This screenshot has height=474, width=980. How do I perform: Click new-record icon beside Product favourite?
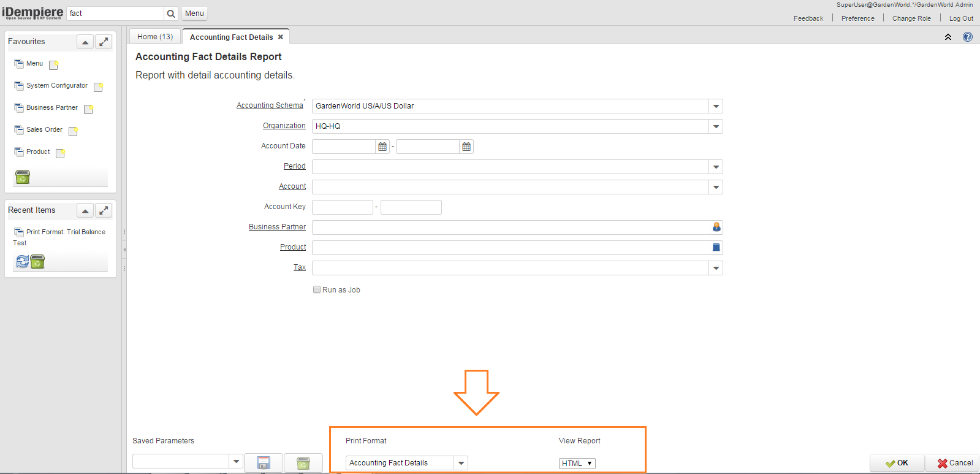[x=60, y=153]
